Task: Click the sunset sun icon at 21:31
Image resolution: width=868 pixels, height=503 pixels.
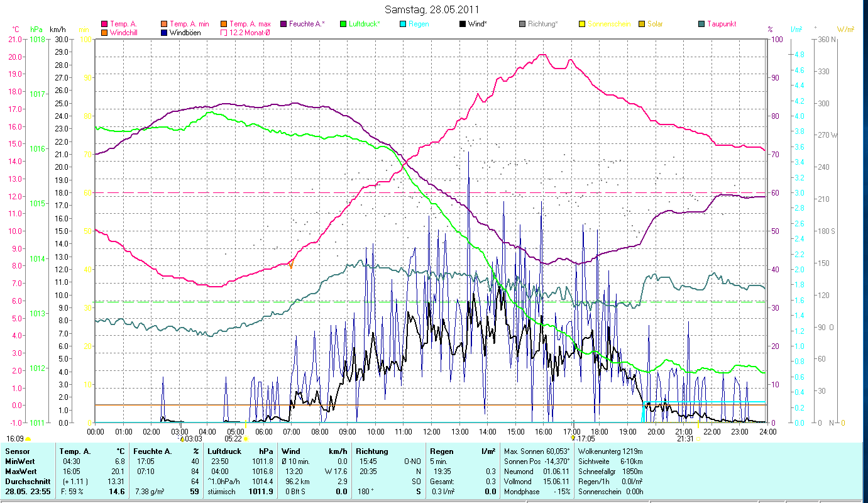Action: point(698,438)
